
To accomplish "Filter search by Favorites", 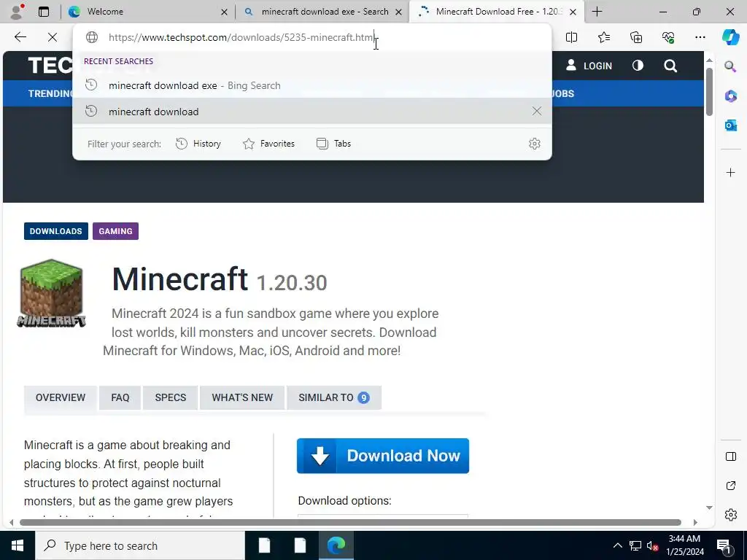I will [x=268, y=144].
